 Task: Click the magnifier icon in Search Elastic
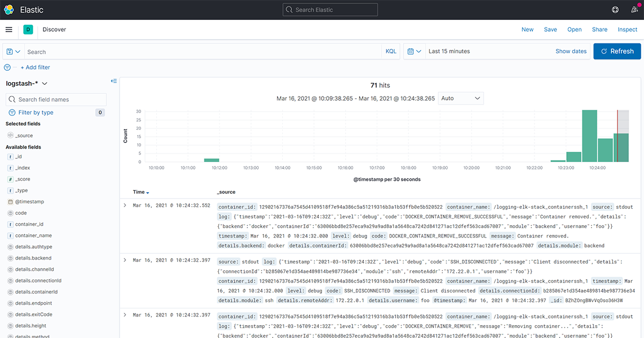click(289, 9)
